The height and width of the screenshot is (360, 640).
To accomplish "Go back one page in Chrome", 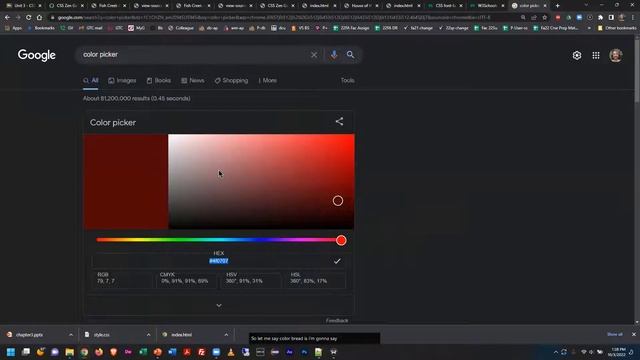I will 7,18.
